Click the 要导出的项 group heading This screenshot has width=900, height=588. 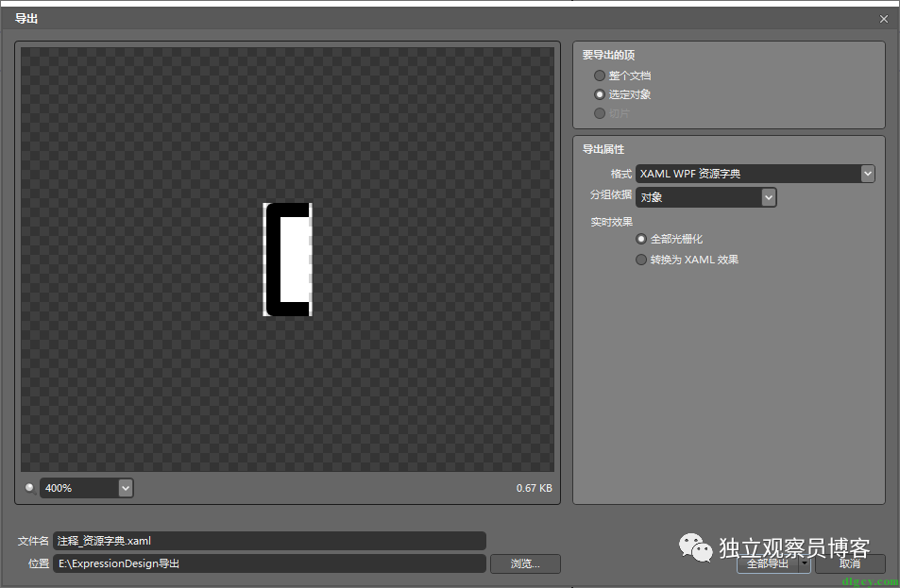click(608, 55)
